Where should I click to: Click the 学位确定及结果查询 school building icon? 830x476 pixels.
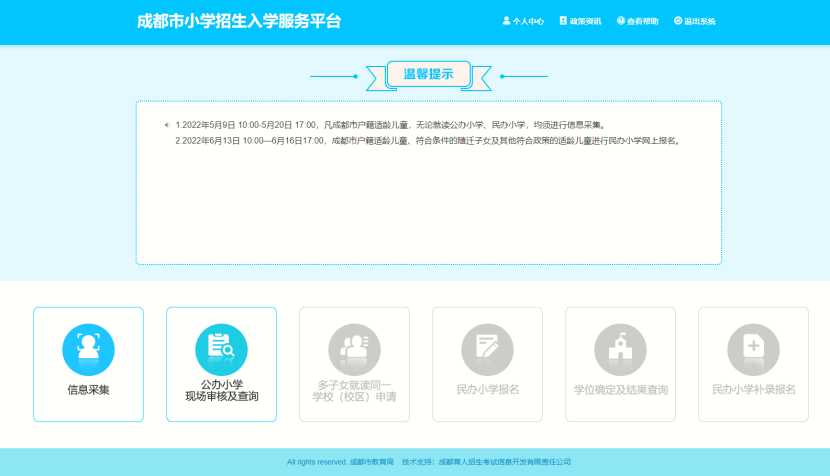point(620,349)
